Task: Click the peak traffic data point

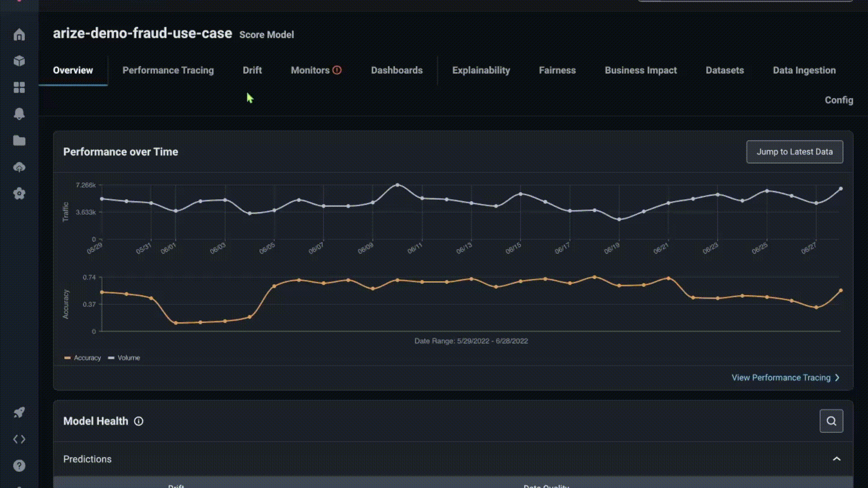Action: 397,185
